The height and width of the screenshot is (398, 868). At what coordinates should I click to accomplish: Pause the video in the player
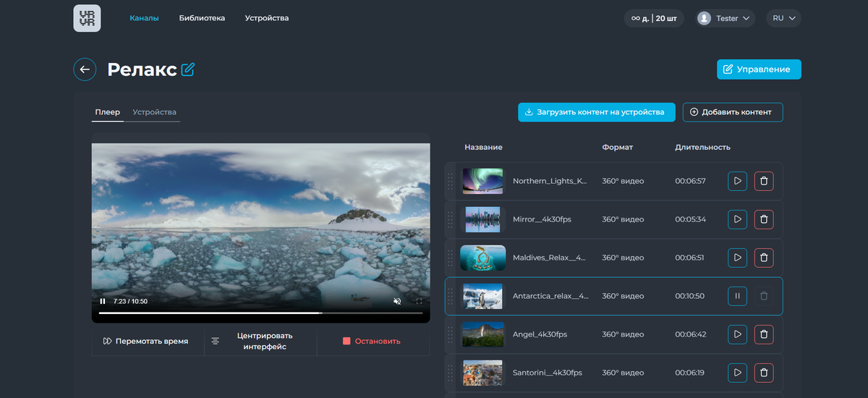coord(103,301)
